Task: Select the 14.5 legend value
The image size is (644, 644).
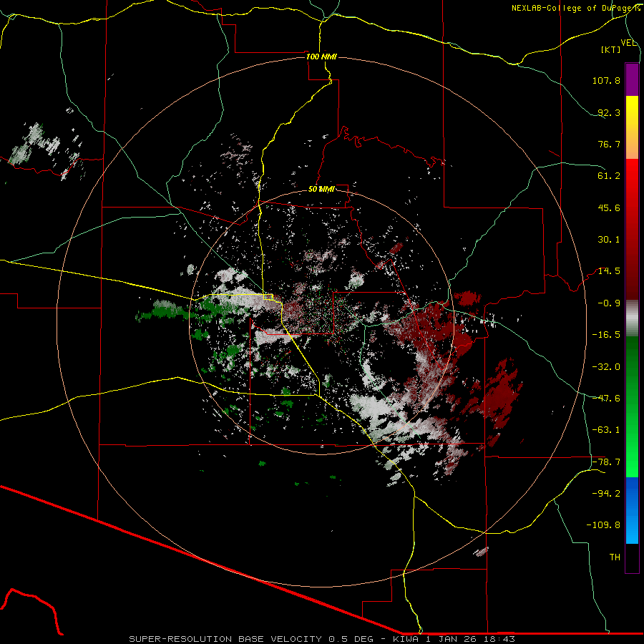Action: 609,271
